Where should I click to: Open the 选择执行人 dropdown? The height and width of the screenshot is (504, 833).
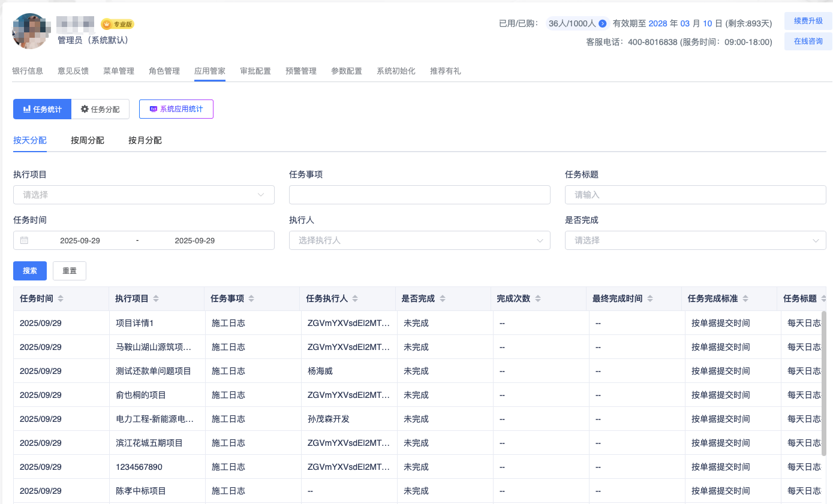(x=419, y=240)
